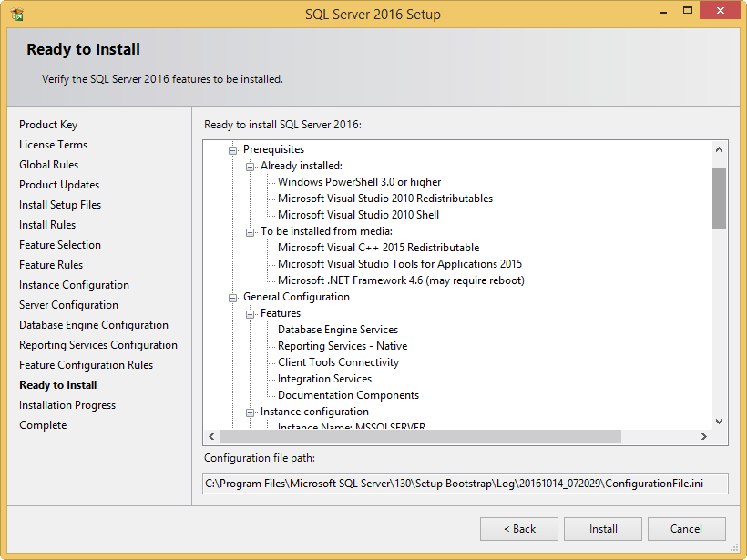
Task: Click the Back button
Action: tap(519, 529)
